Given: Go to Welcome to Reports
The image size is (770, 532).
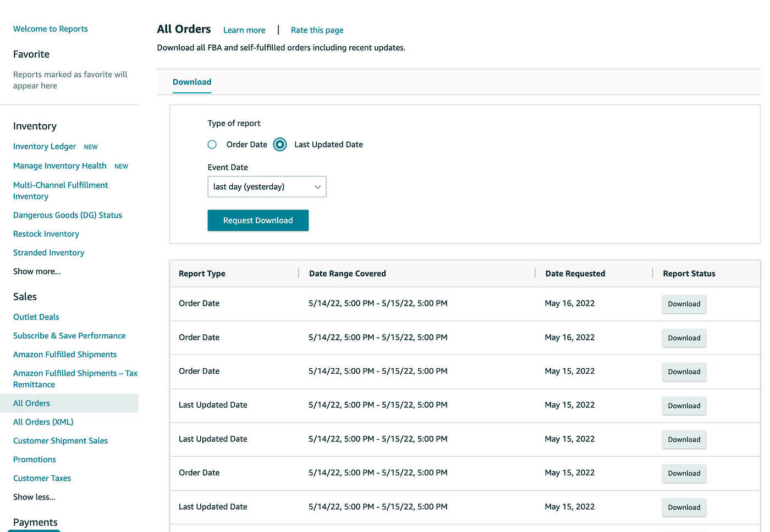Looking at the screenshot, I should (51, 29).
